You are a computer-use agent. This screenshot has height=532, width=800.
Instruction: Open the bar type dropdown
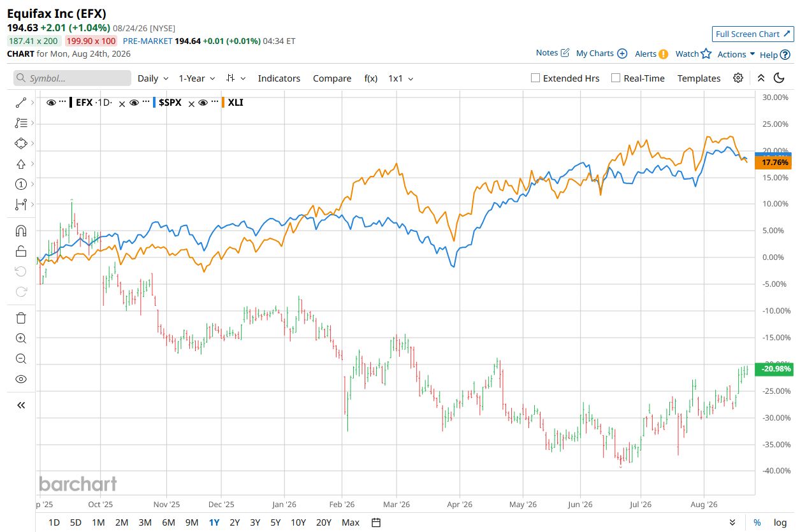(x=235, y=78)
